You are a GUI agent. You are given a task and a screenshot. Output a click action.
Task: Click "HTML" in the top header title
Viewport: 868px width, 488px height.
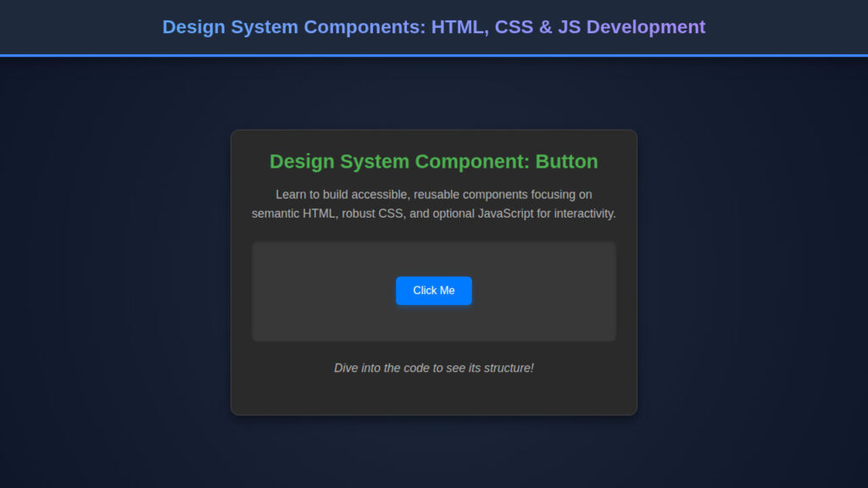pos(456,27)
